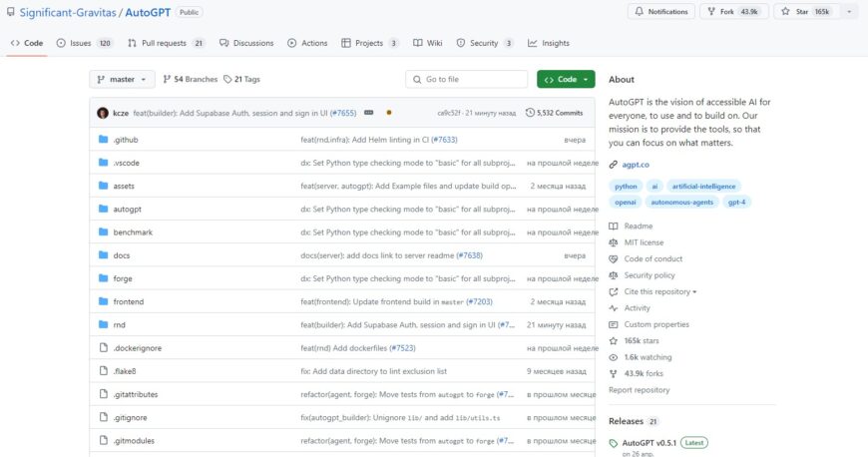Open the docs folder
Screen dimensions: 868x457
click(122, 255)
